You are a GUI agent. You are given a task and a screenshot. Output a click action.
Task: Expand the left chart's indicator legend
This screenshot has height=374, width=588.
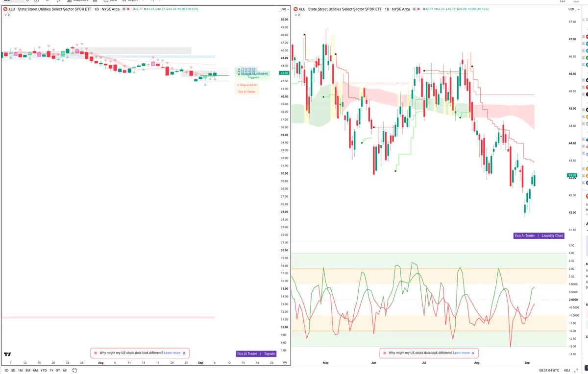[7, 15]
